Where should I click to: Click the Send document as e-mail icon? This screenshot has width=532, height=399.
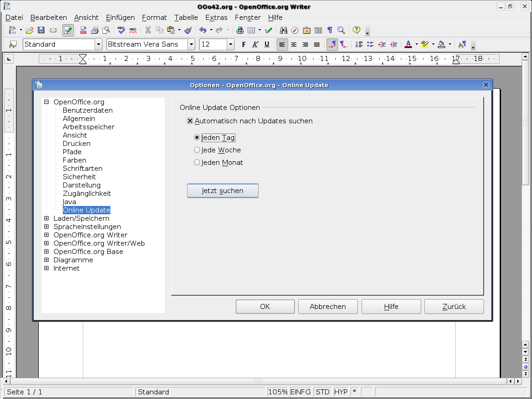click(x=53, y=30)
